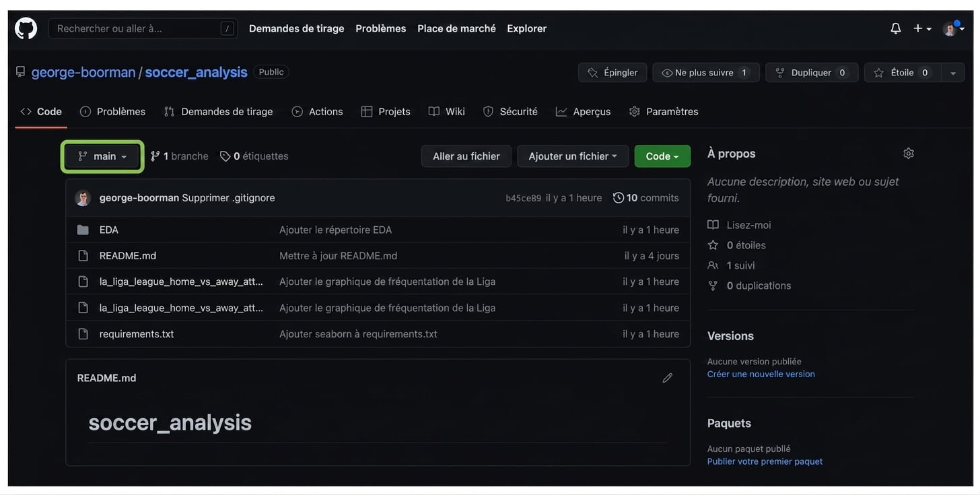Open the requirements.txt file
This screenshot has height=495, width=980.
click(x=137, y=334)
